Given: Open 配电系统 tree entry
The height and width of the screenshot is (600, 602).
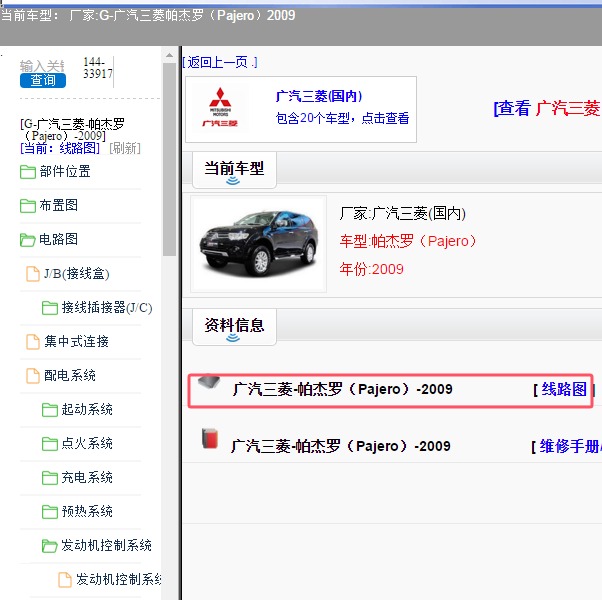Looking at the screenshot, I should 70,375.
